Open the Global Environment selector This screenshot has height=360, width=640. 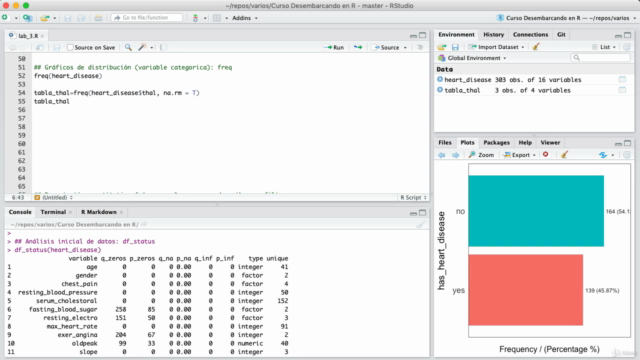472,58
